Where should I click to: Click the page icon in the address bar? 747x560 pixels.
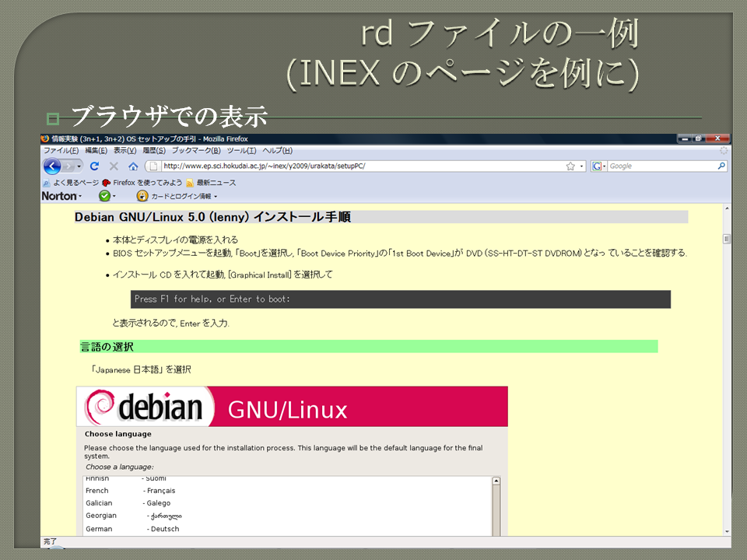[153, 166]
